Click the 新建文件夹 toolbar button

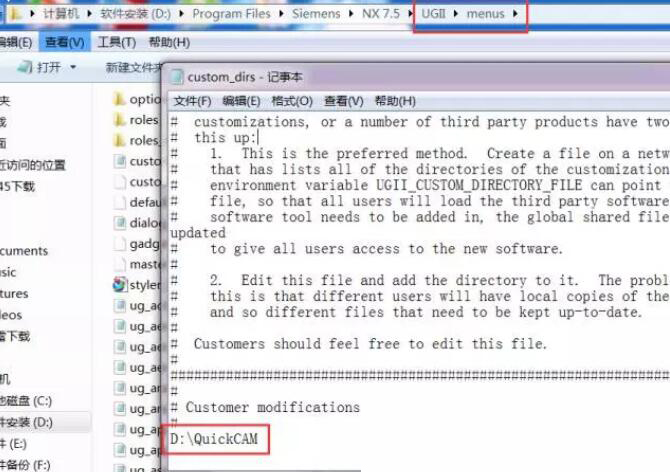click(x=134, y=67)
